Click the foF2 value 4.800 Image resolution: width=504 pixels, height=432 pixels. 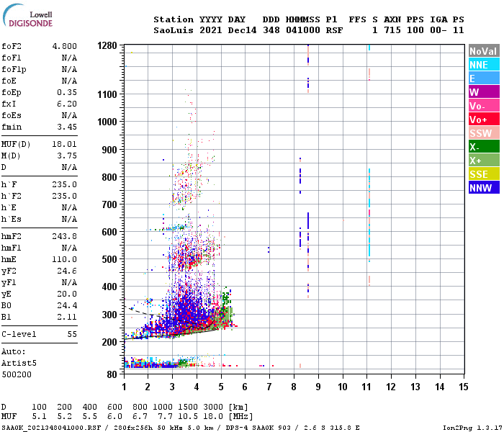coord(65,46)
